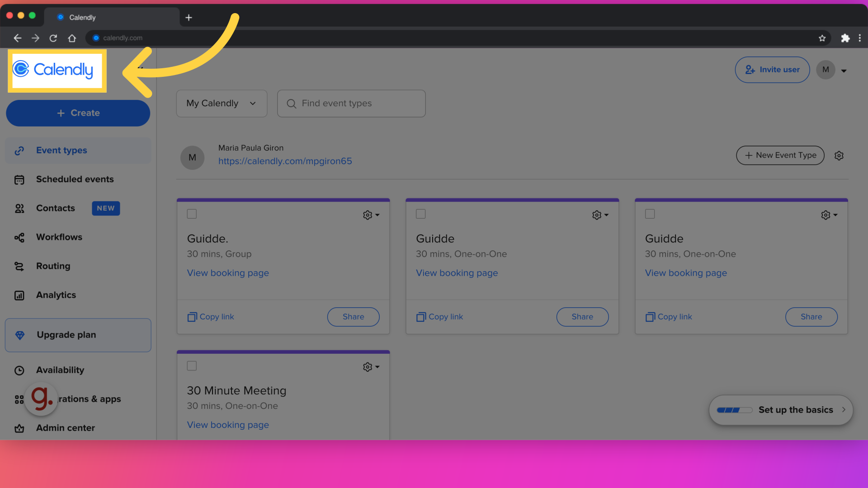
Task: Expand My Calendly dropdown filter
Action: pyautogui.click(x=221, y=103)
